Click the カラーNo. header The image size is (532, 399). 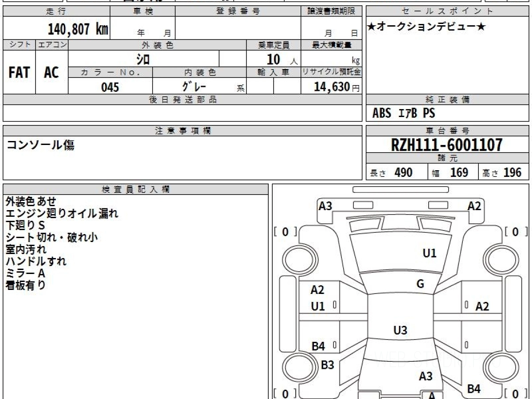[x=110, y=72]
